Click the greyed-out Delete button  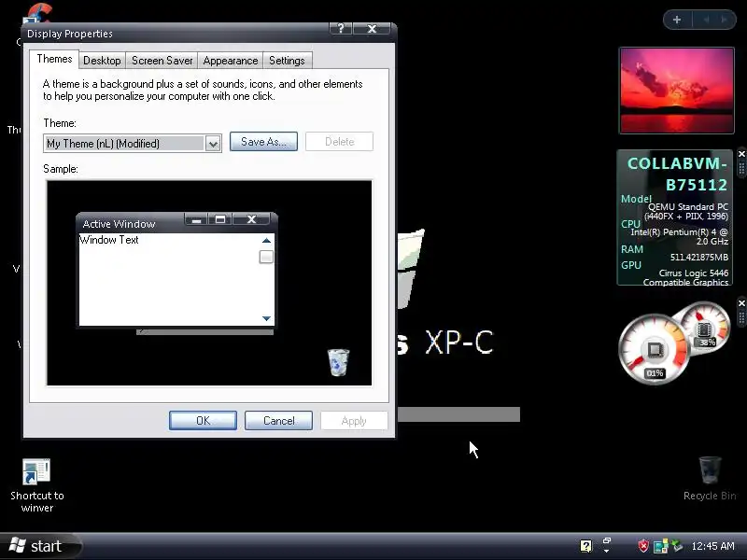339,142
